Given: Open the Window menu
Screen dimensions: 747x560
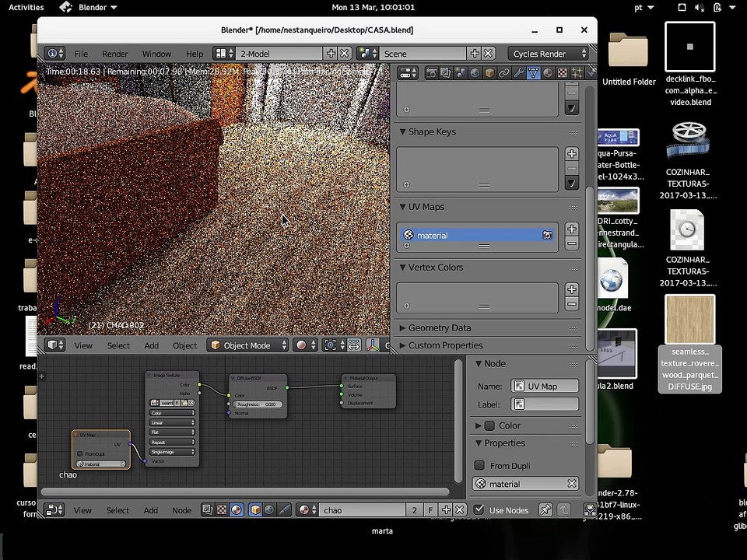Looking at the screenshot, I should point(156,54).
